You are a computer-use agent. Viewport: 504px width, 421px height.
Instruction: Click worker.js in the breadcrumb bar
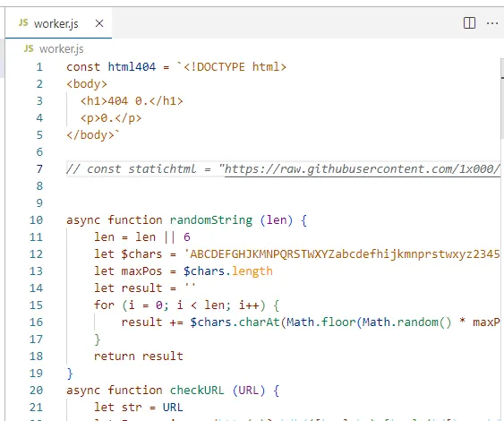[x=62, y=49]
